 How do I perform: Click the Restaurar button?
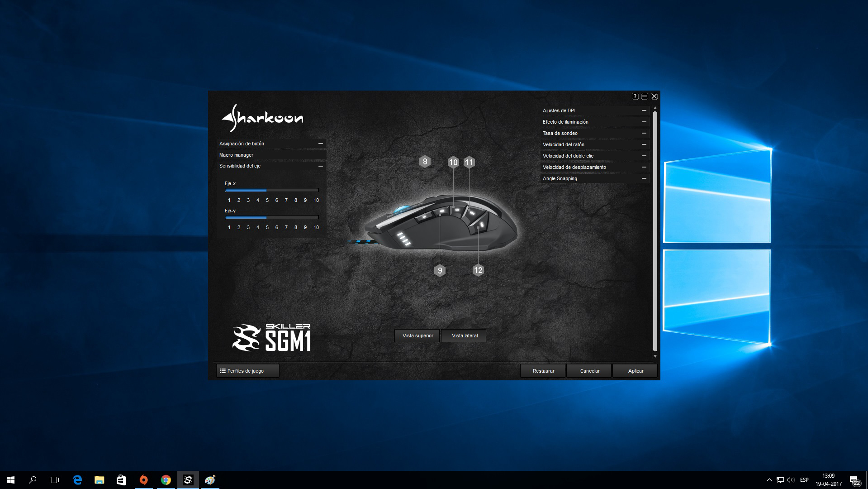[543, 371]
